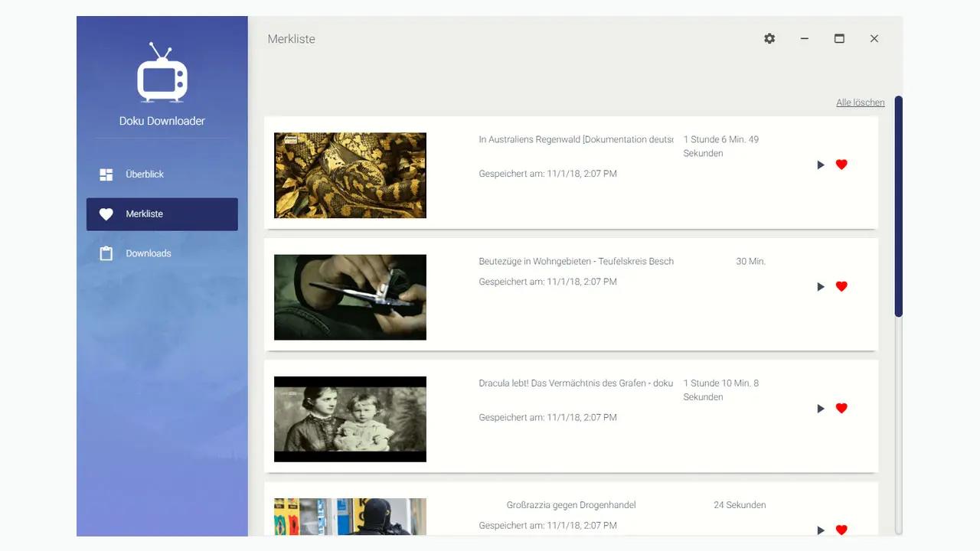Click the Überblick dashboard icon

coord(106,174)
